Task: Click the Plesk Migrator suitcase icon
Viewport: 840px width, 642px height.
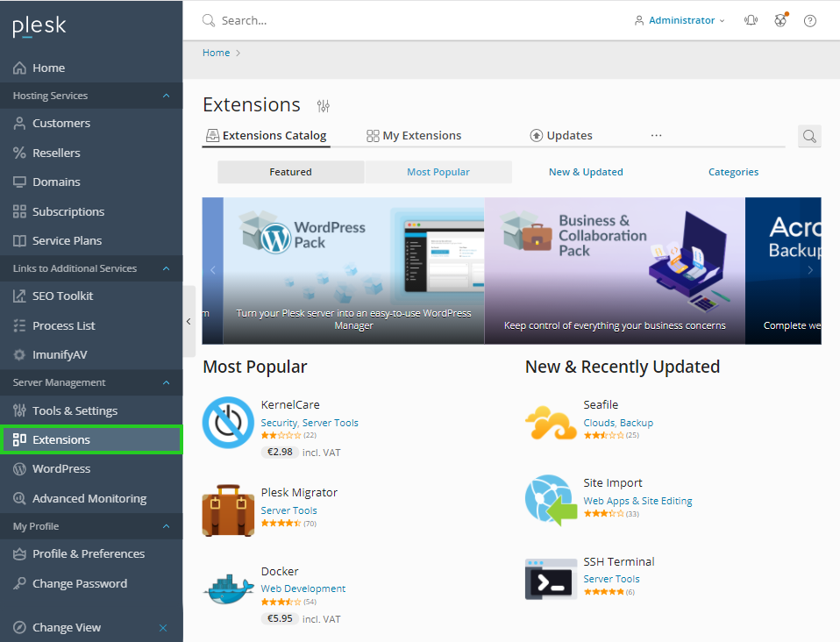Action: (x=228, y=510)
